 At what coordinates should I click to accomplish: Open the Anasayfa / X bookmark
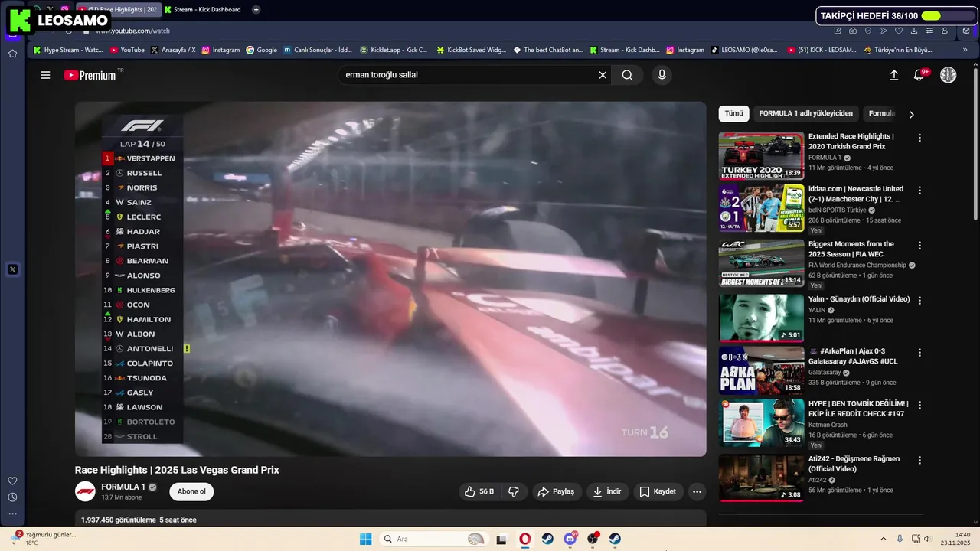(x=172, y=50)
